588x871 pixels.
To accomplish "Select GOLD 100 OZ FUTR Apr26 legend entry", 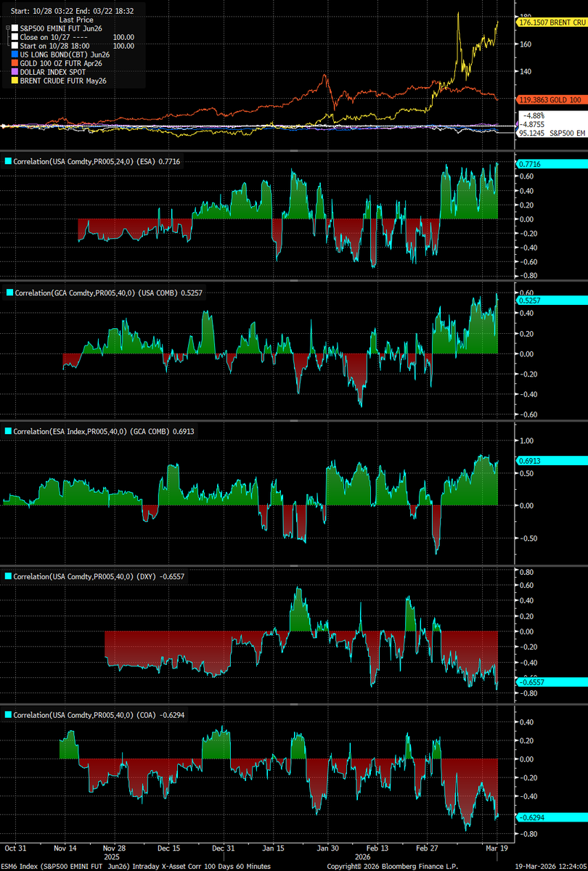I will 62,63.
